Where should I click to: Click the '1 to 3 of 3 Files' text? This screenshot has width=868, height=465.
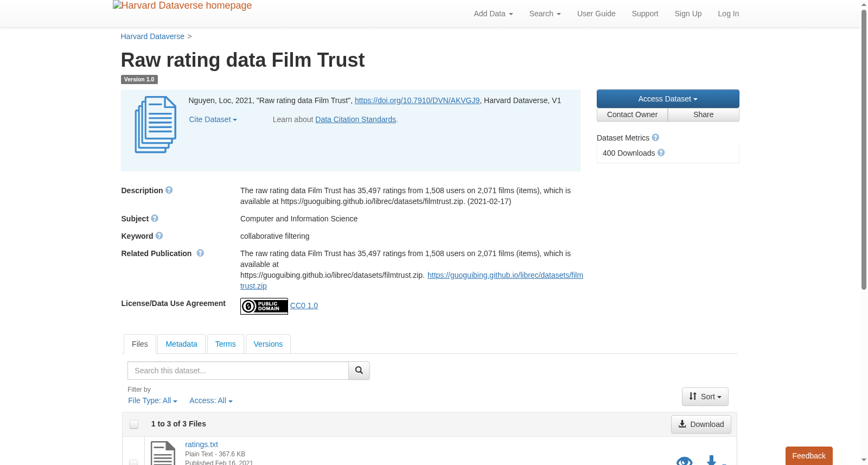pos(178,424)
